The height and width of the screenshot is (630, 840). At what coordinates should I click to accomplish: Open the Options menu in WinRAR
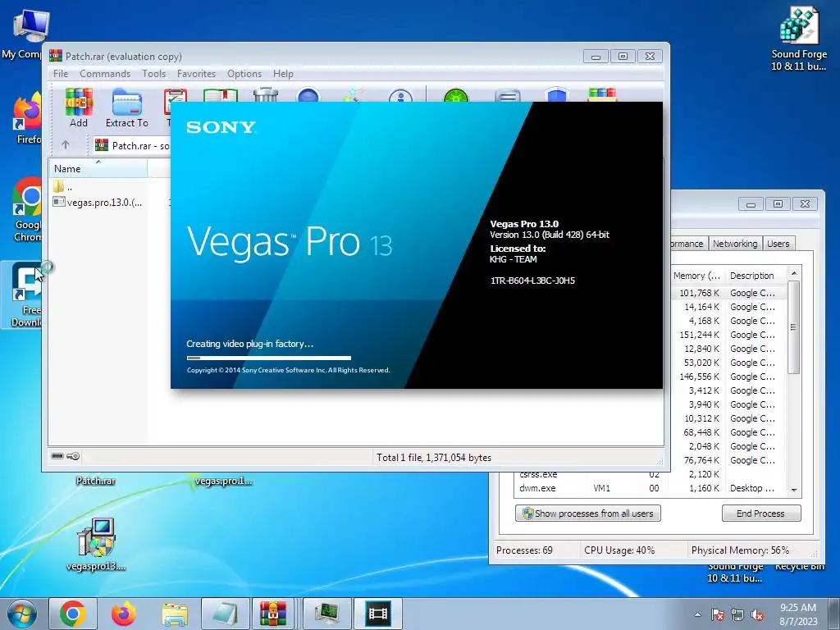click(244, 73)
